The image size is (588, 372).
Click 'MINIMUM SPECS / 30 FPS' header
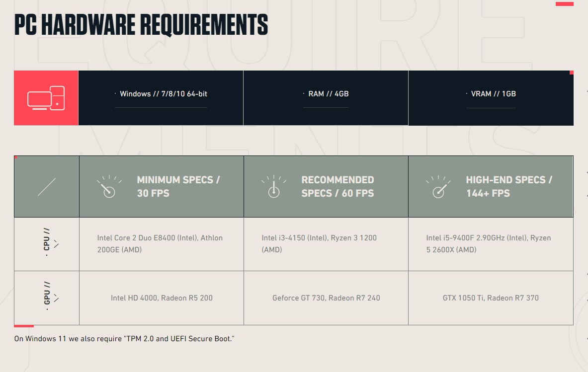click(178, 187)
